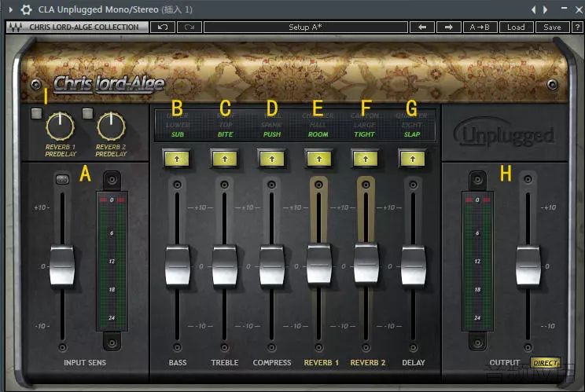Image resolution: width=585 pixels, height=392 pixels.
Task: Expand the plugin window title arrow
Action: (x=10, y=9)
